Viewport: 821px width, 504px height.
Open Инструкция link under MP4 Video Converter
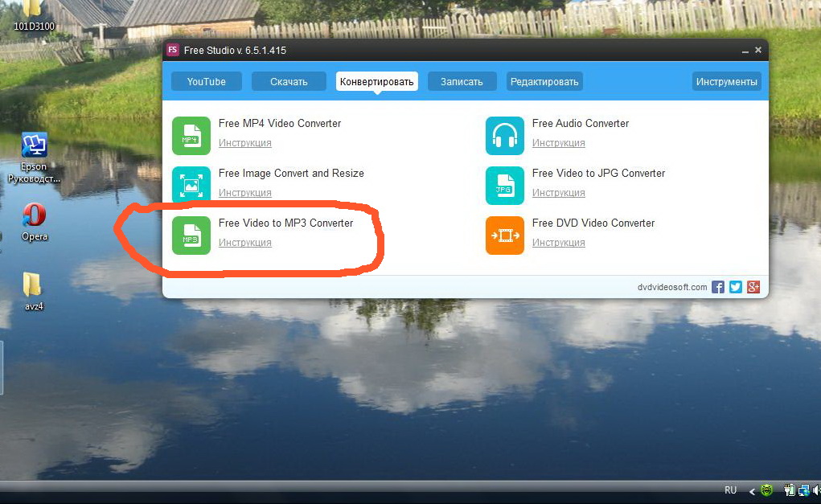[245, 143]
